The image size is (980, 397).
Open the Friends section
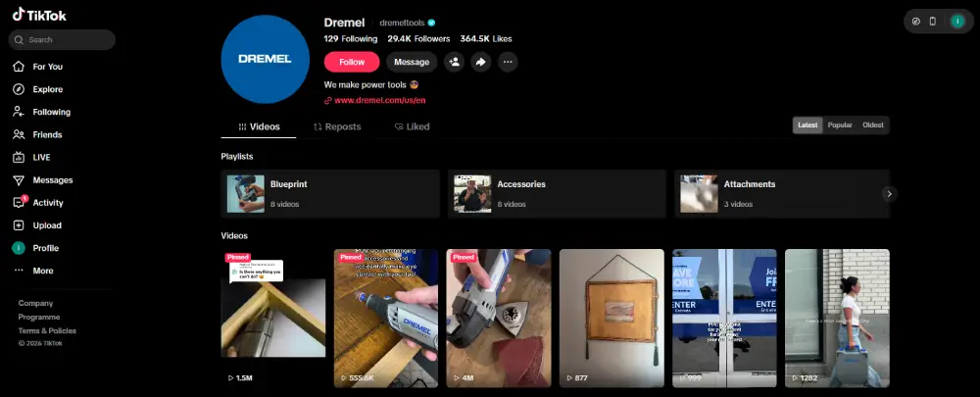pyautogui.click(x=37, y=134)
